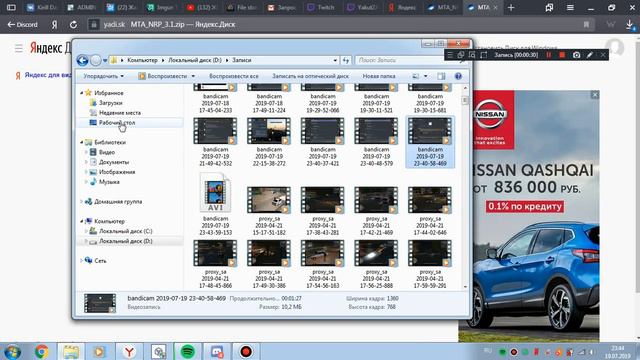Select video proxy_sa 2019-04-21 15-17-51-182
640x360 pixels.
point(269,211)
